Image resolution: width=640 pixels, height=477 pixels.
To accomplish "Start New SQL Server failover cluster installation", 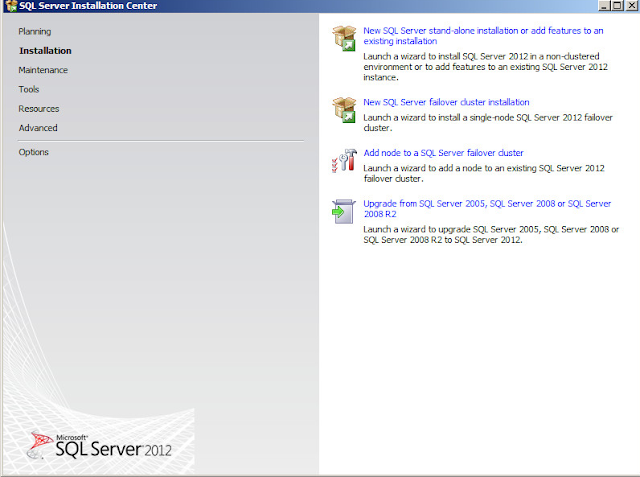I will coord(446,102).
